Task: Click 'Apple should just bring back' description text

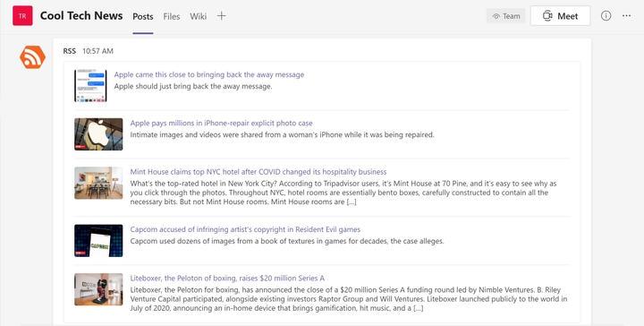Action: 193,86
